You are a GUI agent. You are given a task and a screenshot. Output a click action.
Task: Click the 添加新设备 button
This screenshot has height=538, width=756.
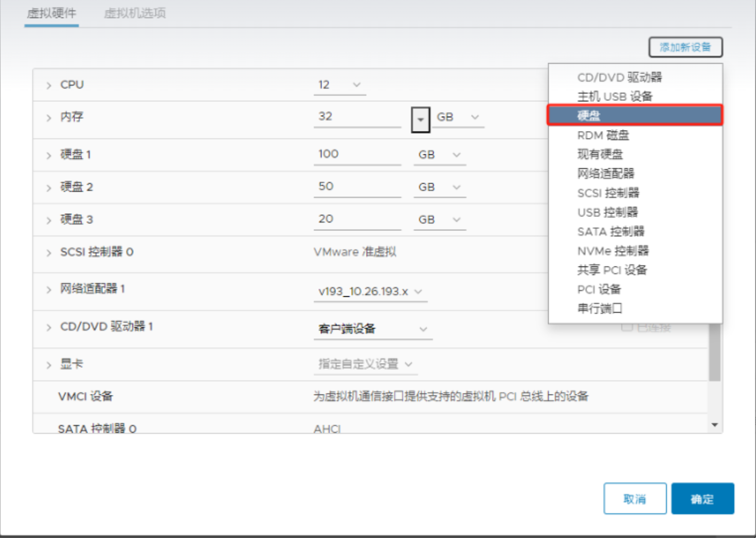click(x=685, y=47)
